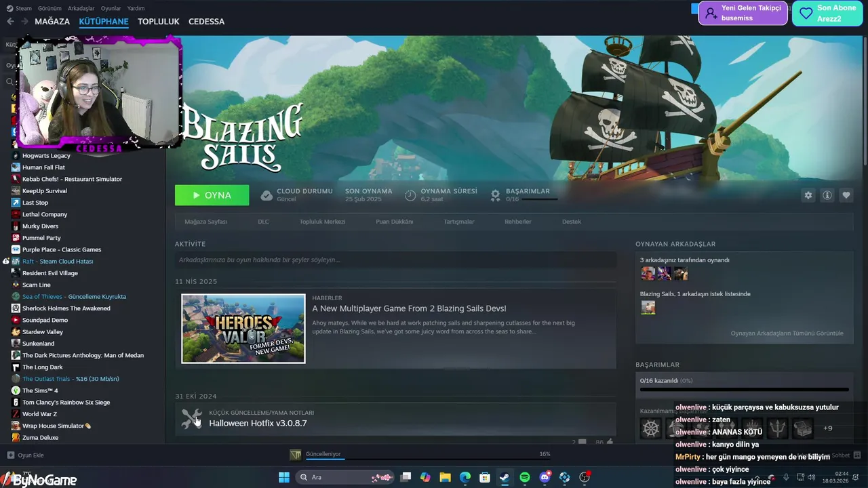Open the Mağaza Sayfası link
The image size is (868, 488).
pos(206,222)
